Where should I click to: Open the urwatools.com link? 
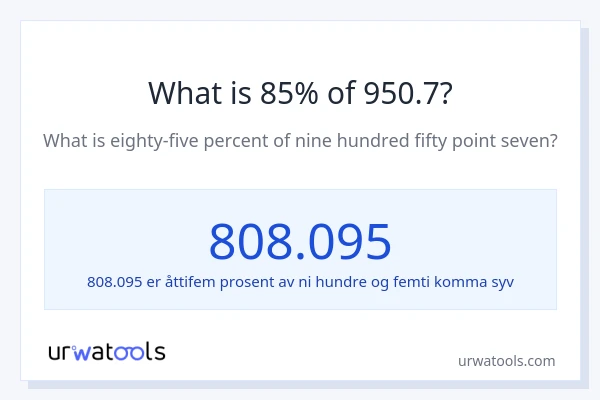tap(506, 361)
